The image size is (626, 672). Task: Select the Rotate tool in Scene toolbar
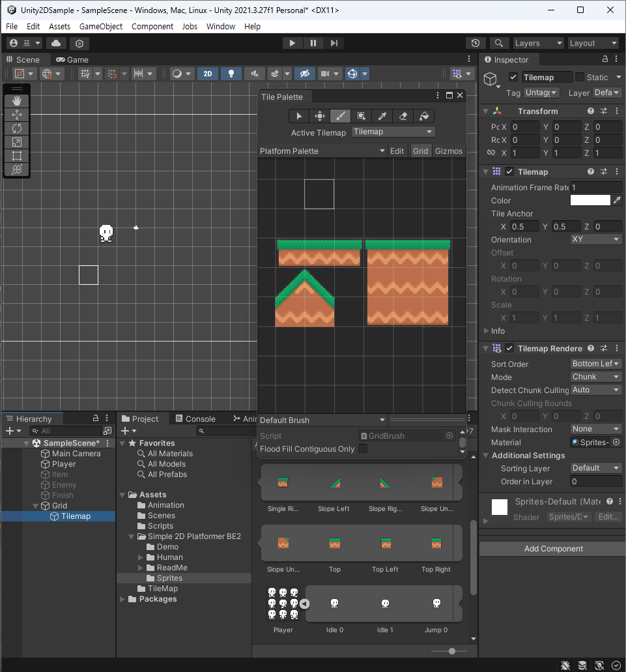point(17,128)
